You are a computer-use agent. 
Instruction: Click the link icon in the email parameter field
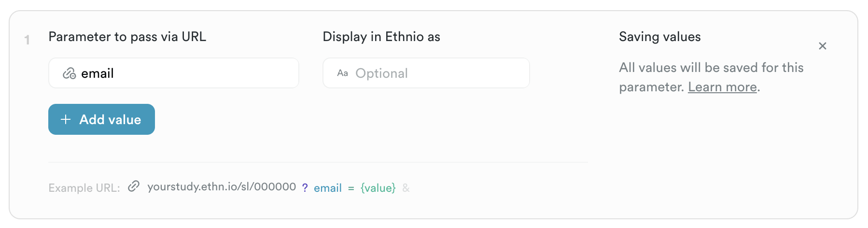(69, 73)
